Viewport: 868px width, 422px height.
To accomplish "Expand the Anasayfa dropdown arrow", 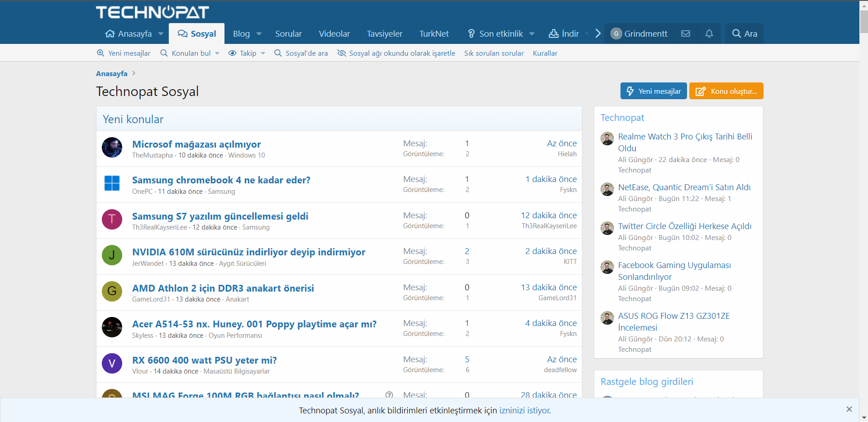I will coord(161,34).
